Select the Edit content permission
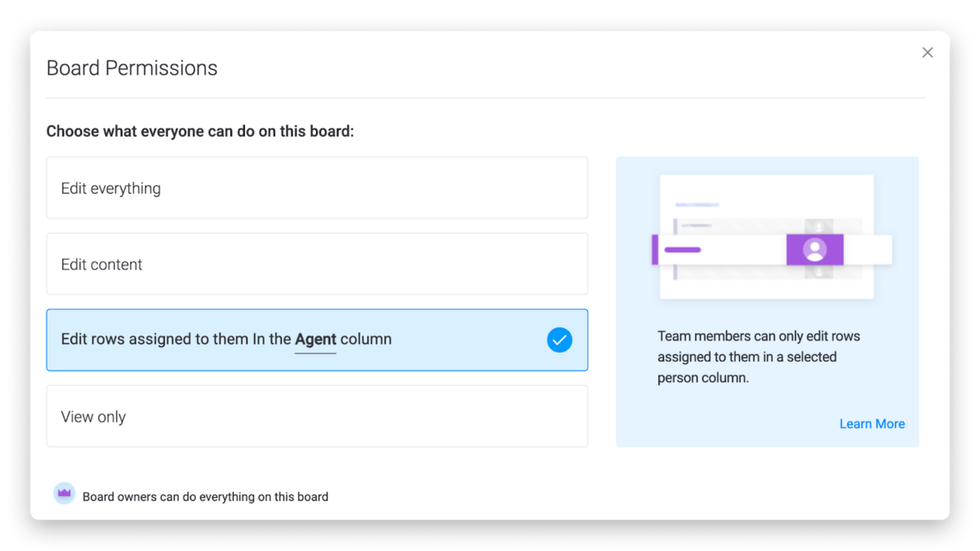 click(x=317, y=264)
